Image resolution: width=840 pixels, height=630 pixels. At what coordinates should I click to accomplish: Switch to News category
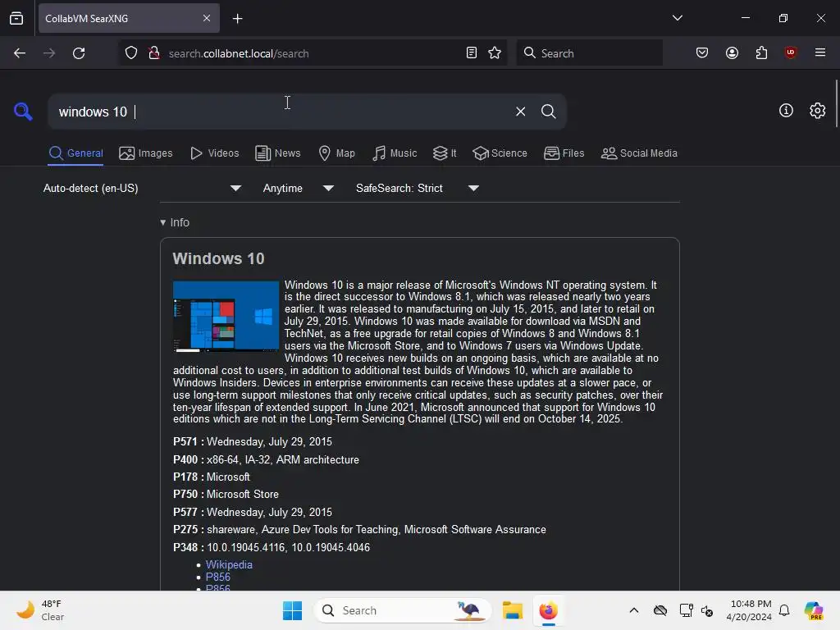278,153
